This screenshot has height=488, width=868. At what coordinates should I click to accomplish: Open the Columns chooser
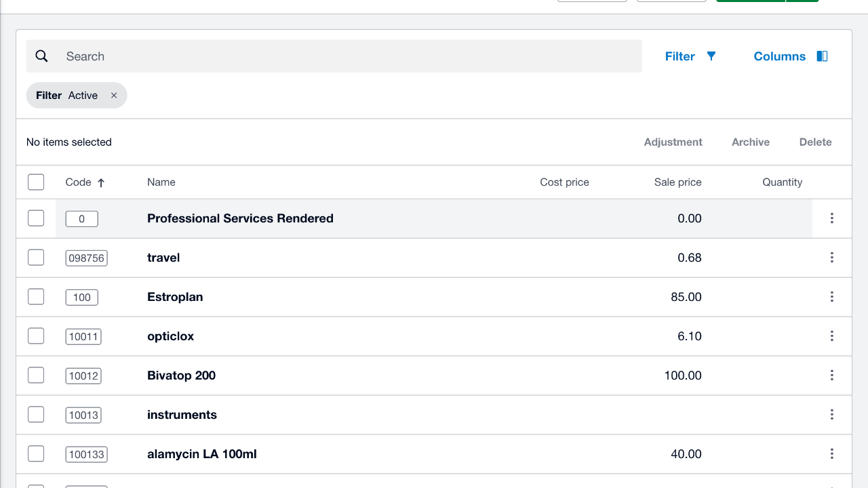click(791, 56)
